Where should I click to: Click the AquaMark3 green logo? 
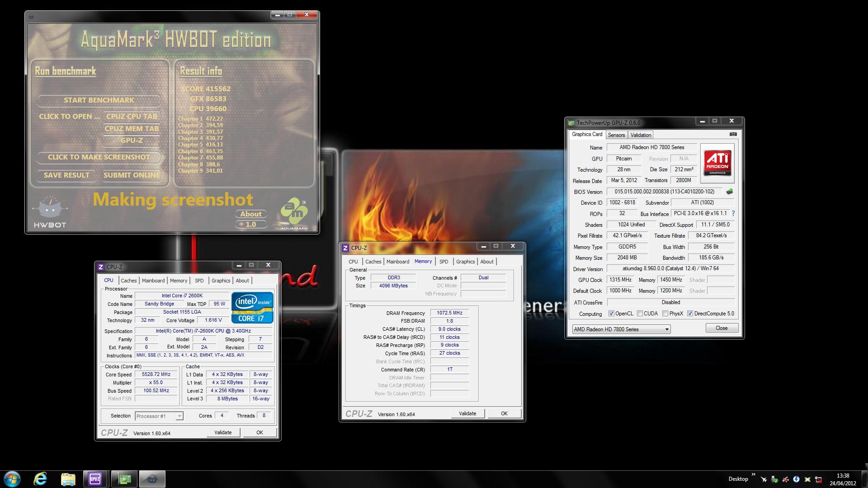(294, 214)
